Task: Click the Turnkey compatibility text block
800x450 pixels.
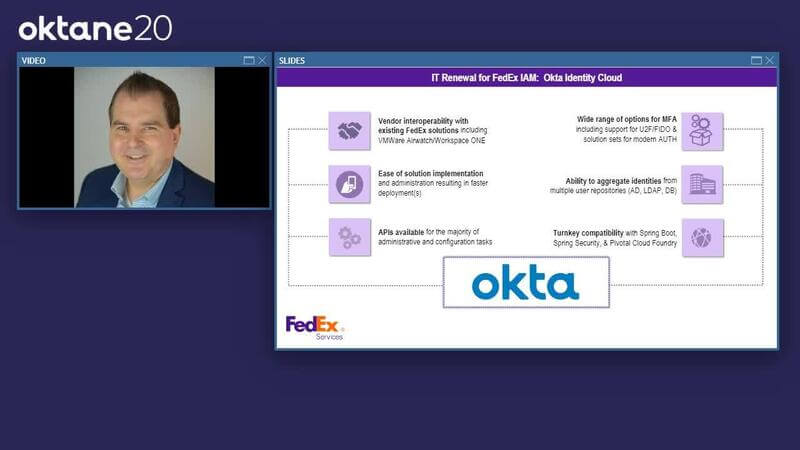Action: [616, 238]
